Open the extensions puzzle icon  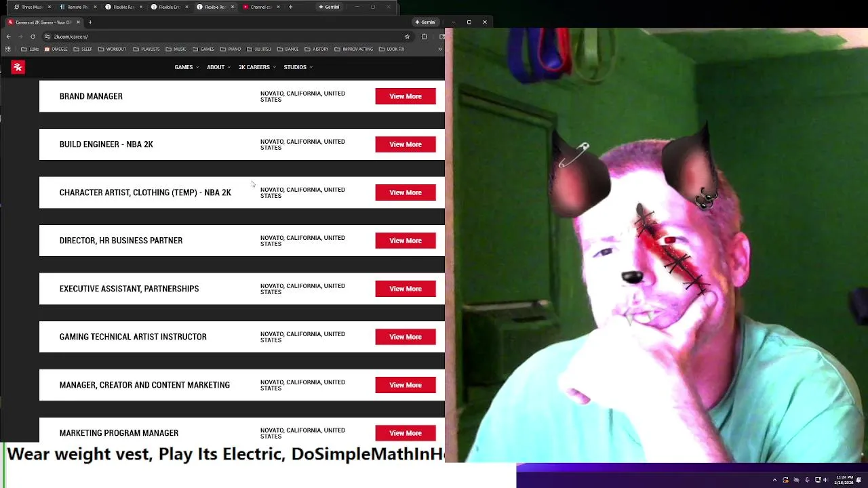pos(425,37)
